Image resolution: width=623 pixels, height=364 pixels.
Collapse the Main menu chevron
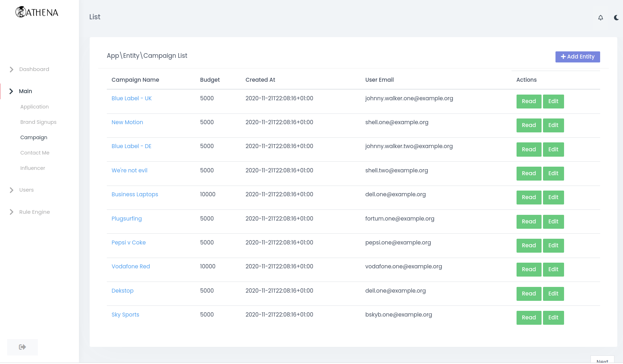pos(11,91)
